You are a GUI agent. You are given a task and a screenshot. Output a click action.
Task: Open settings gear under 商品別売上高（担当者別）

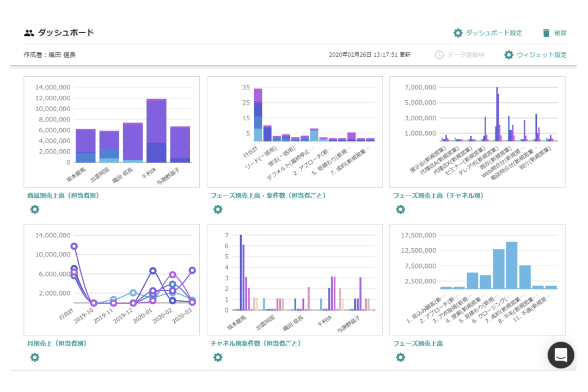click(x=34, y=209)
